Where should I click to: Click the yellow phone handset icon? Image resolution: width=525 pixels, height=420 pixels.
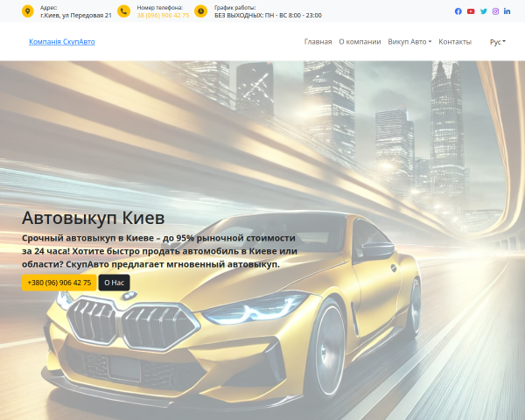[123, 11]
